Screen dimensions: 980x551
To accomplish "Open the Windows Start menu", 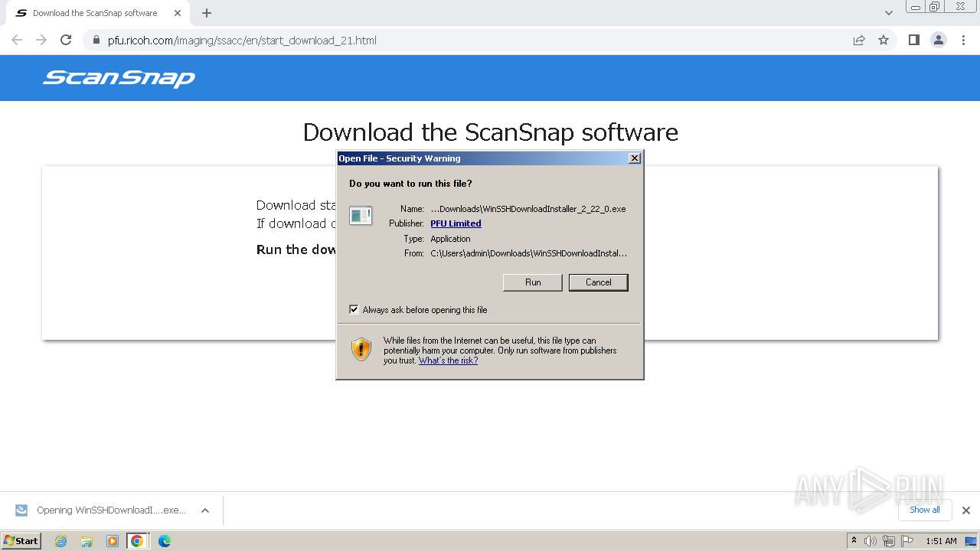I will (21, 540).
